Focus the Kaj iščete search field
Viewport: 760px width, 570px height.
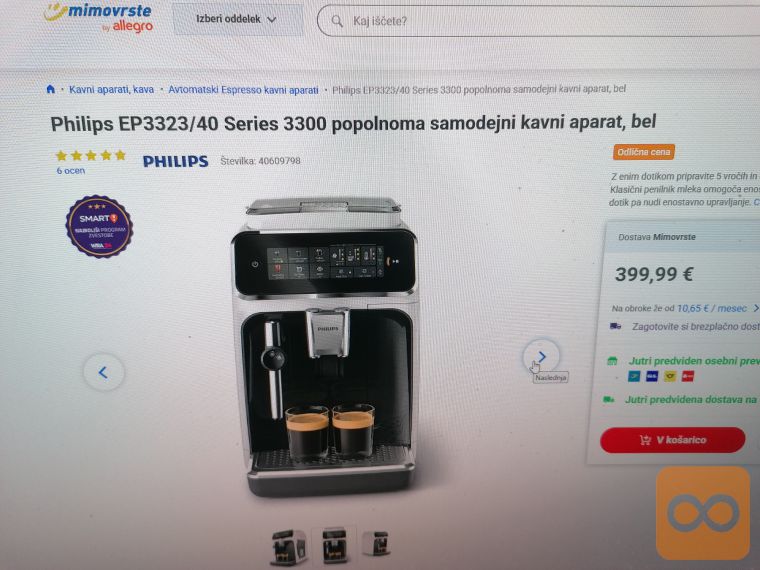(538, 21)
